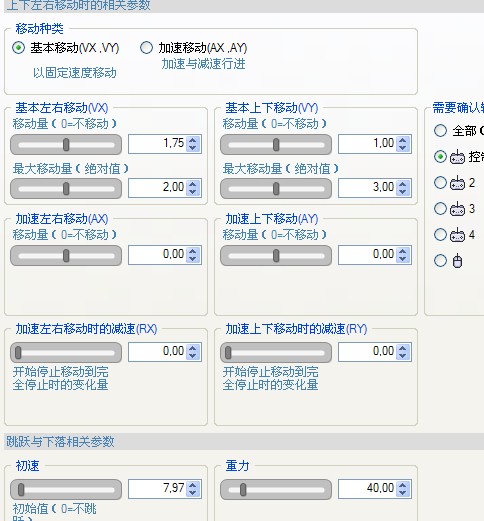Click the VX 最大移动量 slider

pos(66,189)
